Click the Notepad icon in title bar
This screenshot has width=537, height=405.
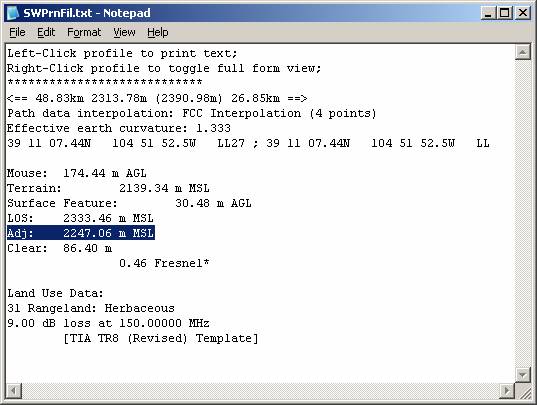(13, 13)
